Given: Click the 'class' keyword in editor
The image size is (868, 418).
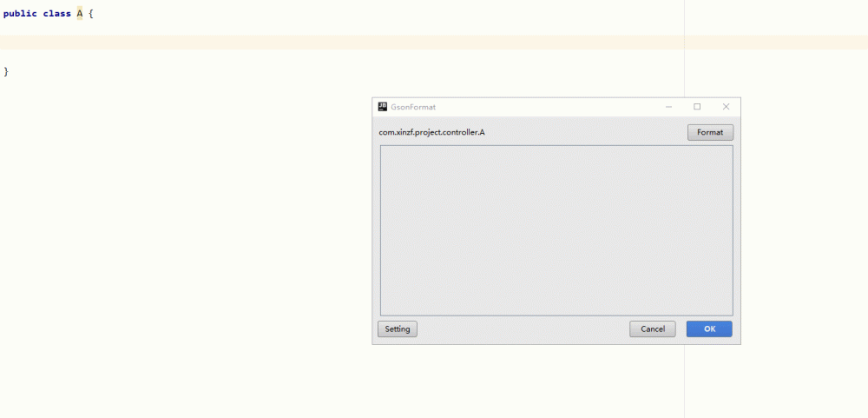Looking at the screenshot, I should click(57, 14).
